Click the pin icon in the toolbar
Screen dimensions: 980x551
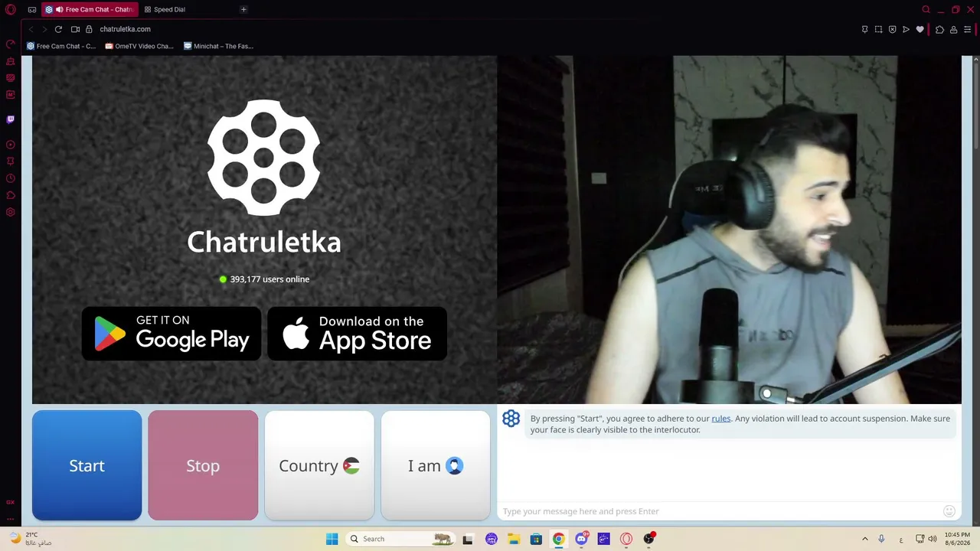pos(864,29)
